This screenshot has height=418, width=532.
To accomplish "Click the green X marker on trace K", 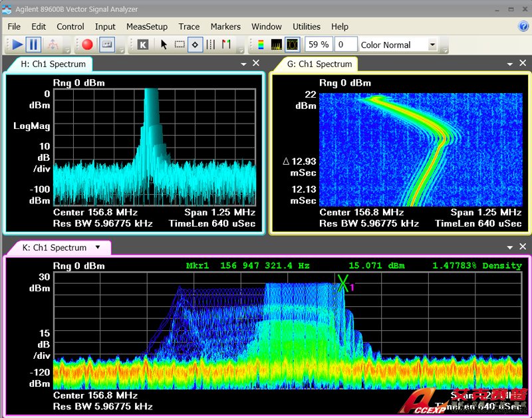I will click(x=342, y=283).
